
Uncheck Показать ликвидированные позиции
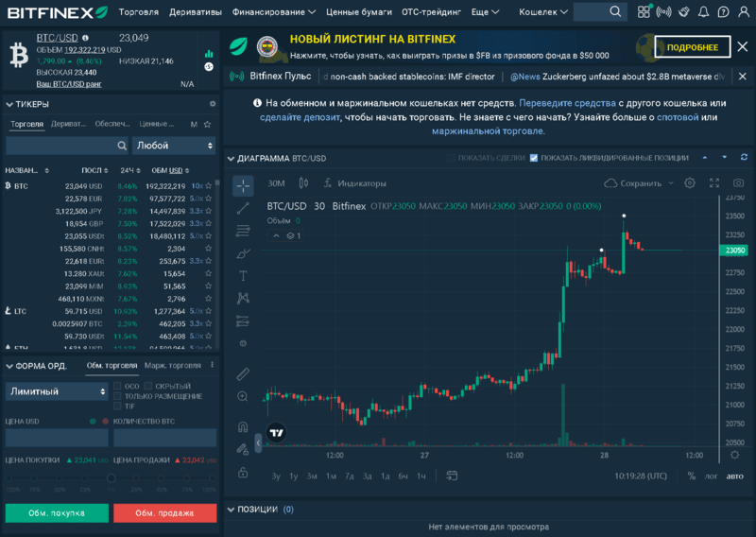pyautogui.click(x=534, y=158)
